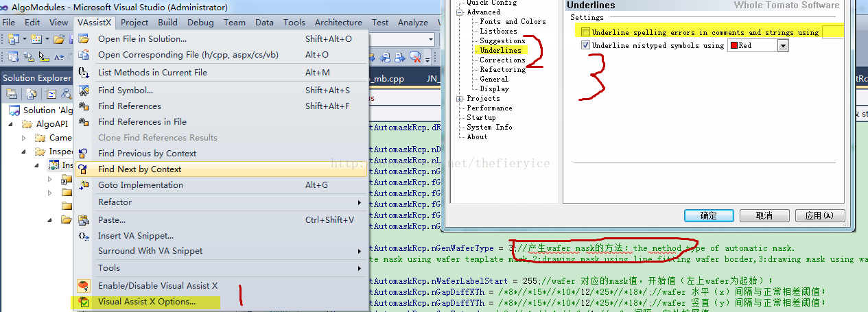Click the Add New Item toolbar icon
Viewport: 868px width, 312px height.
[36, 39]
